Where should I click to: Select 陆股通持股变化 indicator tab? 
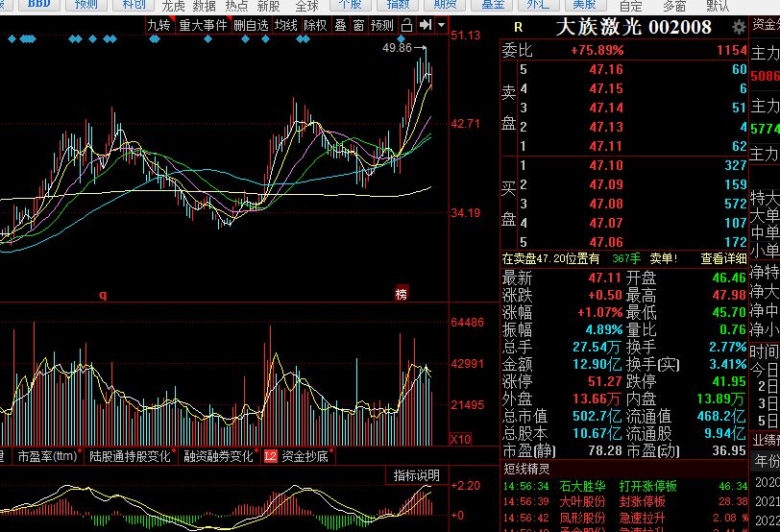131,456
